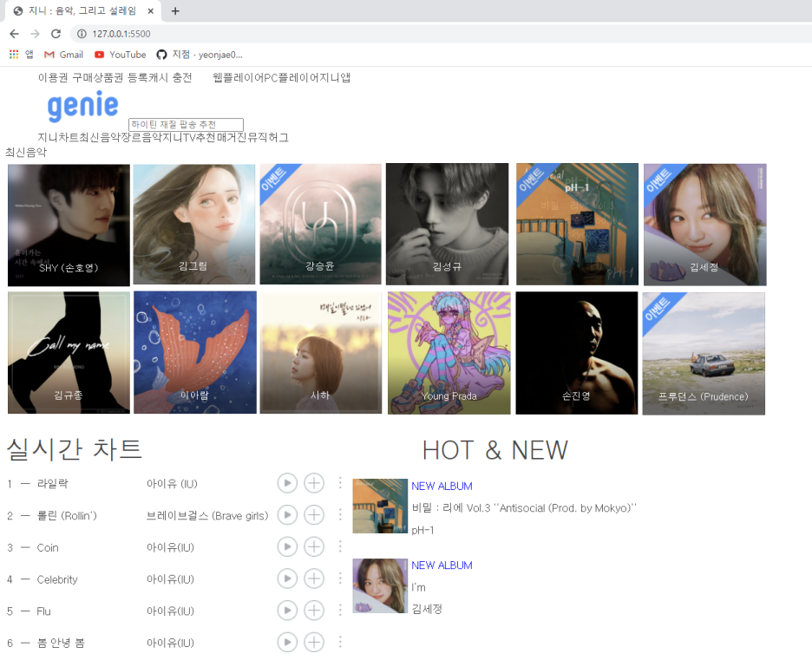Screen dimensions: 812x660
Task: Open the 김세정 album cover in 최신음악
Action: (x=704, y=225)
